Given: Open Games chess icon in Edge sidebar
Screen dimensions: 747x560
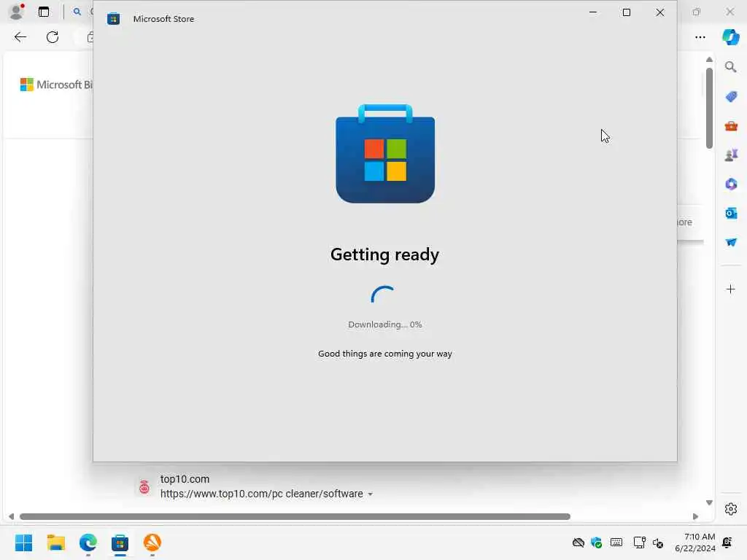Looking at the screenshot, I should pos(731,155).
